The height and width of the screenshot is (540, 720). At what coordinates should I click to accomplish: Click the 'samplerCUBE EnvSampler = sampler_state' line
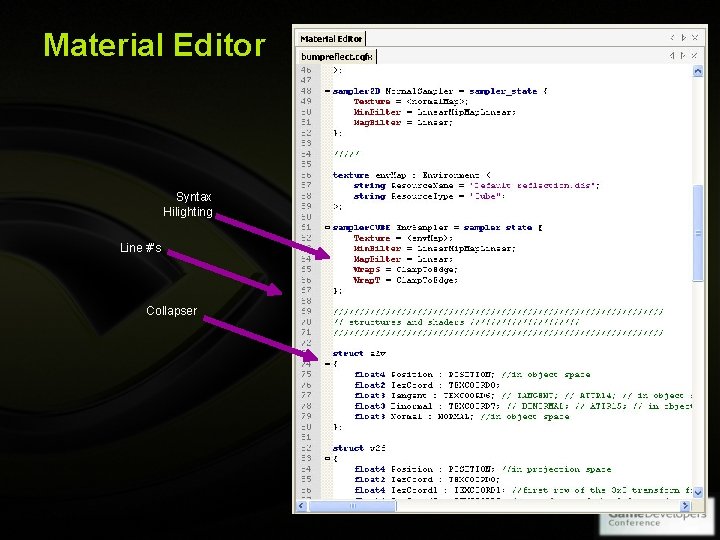click(438, 227)
